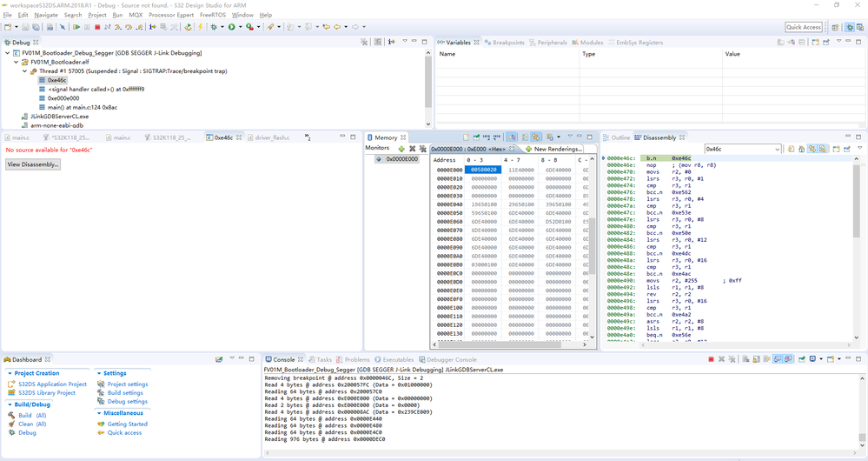Screen dimensions: 868x461
Task: Toggle the memory monitors pane button
Action: click(512, 137)
